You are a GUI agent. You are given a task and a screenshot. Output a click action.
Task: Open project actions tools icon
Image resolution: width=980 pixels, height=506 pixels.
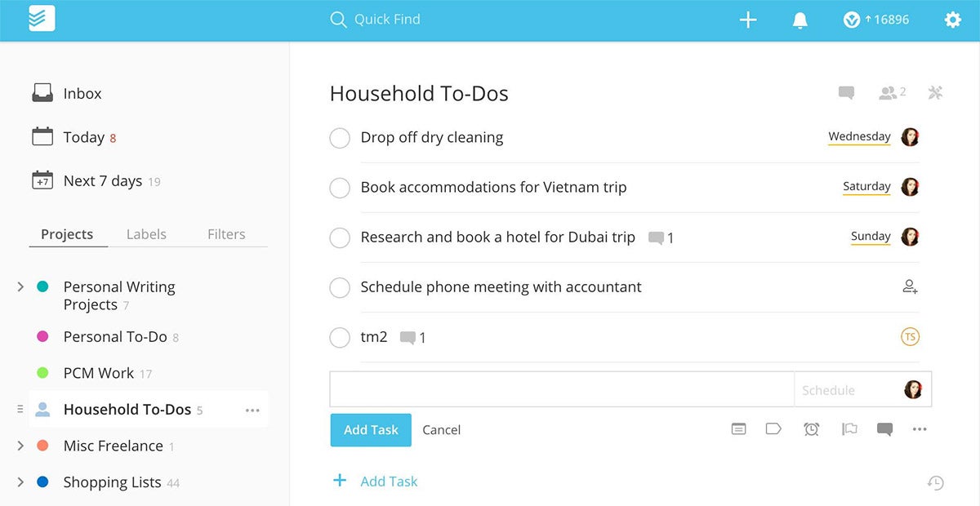pyautogui.click(x=935, y=93)
